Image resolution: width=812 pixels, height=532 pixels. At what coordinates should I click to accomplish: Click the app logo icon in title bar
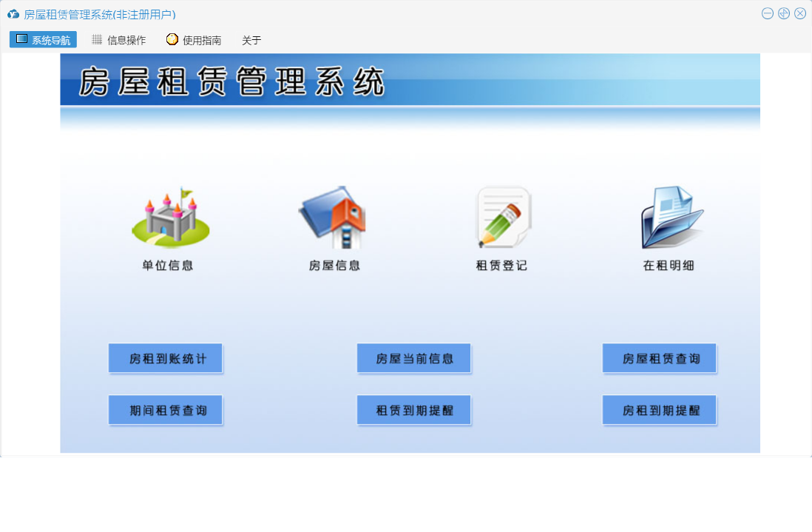pyautogui.click(x=13, y=14)
